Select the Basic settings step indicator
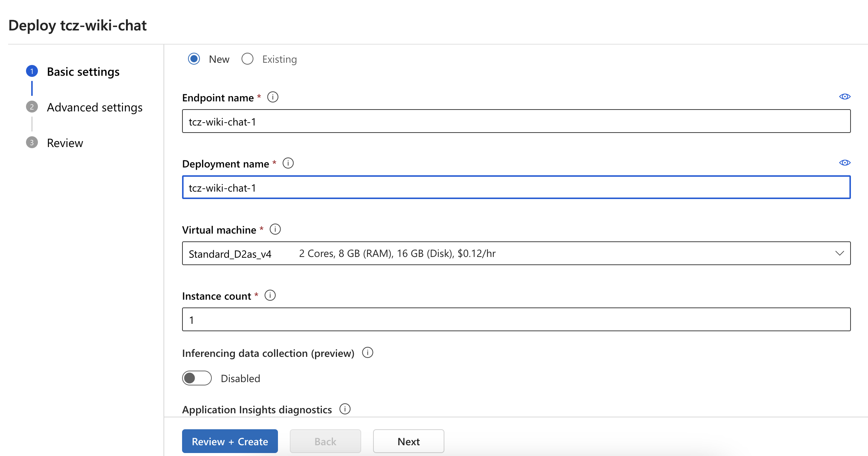868x456 pixels. pyautogui.click(x=32, y=71)
